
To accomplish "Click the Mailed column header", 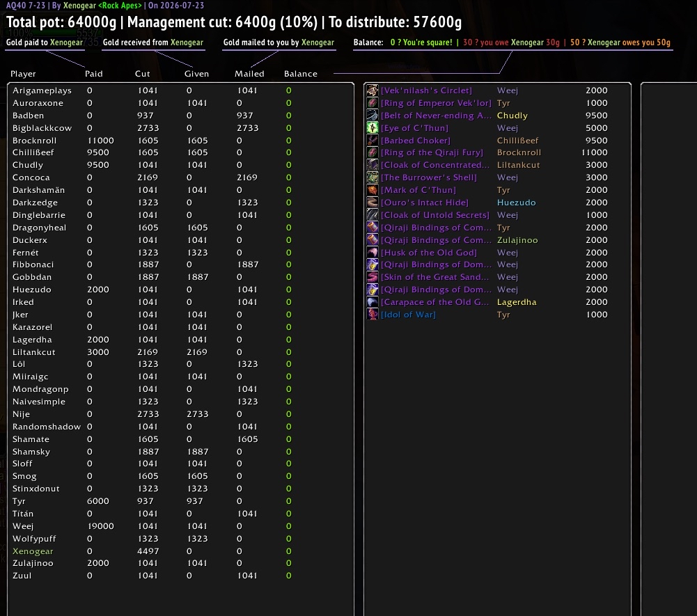I will pos(249,74).
